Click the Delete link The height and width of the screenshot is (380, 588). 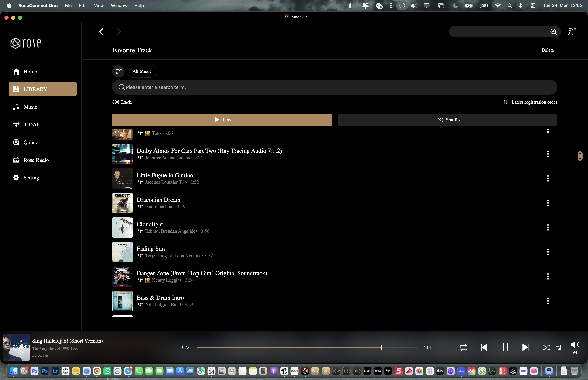pyautogui.click(x=547, y=50)
